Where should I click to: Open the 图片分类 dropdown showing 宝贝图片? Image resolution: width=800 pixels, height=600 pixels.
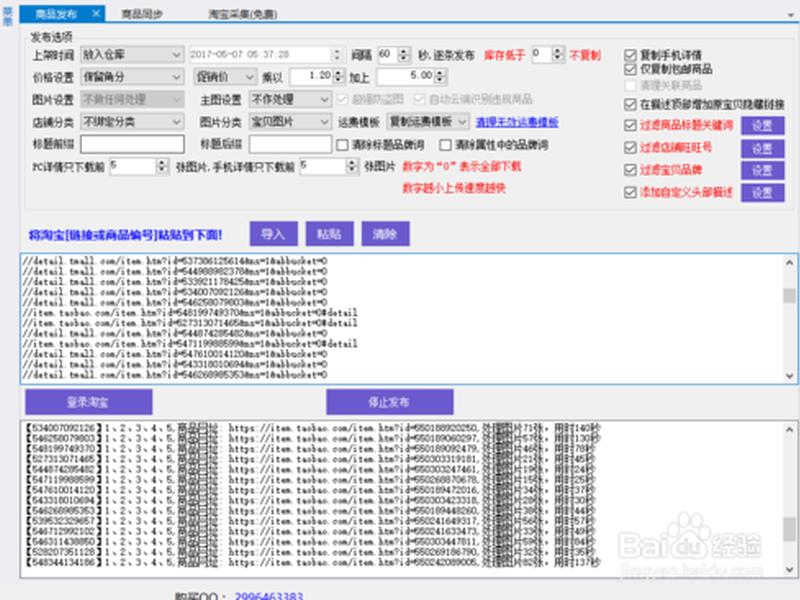tap(291, 122)
